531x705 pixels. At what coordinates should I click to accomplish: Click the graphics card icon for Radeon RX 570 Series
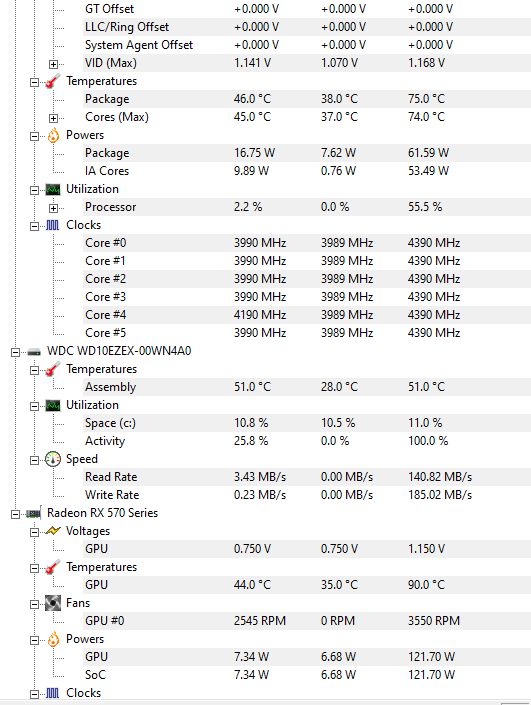(34, 513)
